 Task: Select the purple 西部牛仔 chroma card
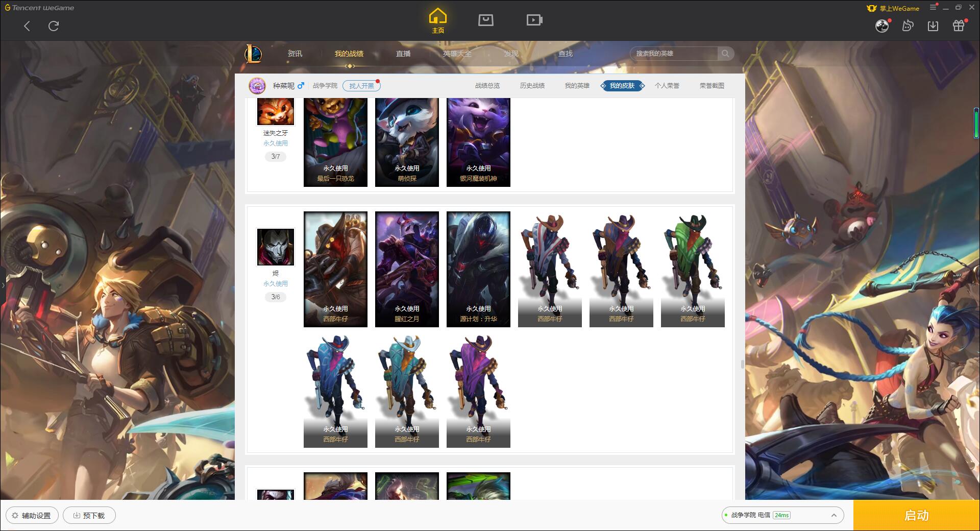478,390
